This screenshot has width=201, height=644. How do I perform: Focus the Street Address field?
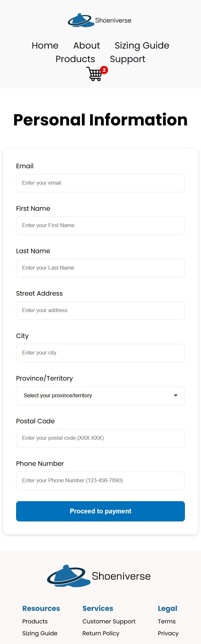[x=100, y=310]
